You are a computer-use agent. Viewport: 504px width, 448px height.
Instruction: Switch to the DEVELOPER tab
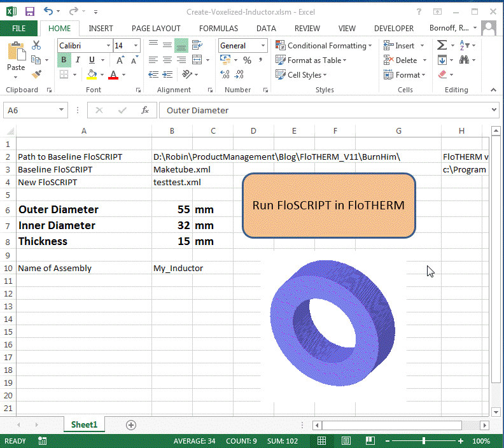[394, 28]
